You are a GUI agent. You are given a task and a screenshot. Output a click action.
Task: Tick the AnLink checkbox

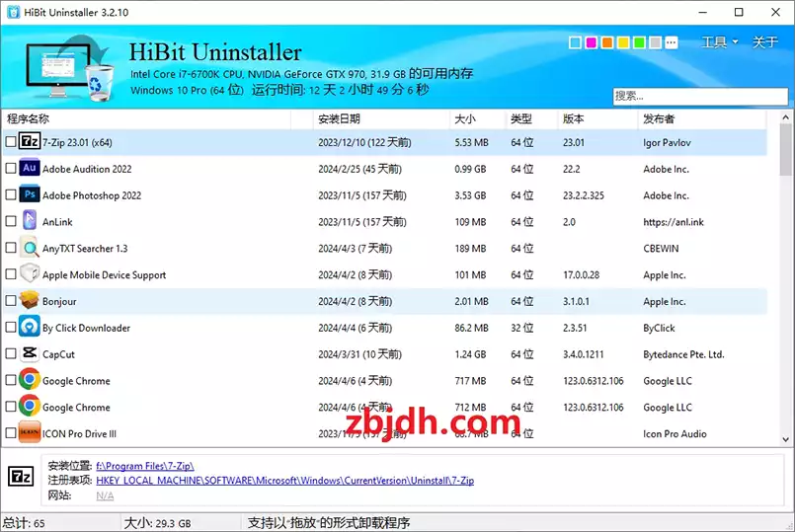pos(11,221)
